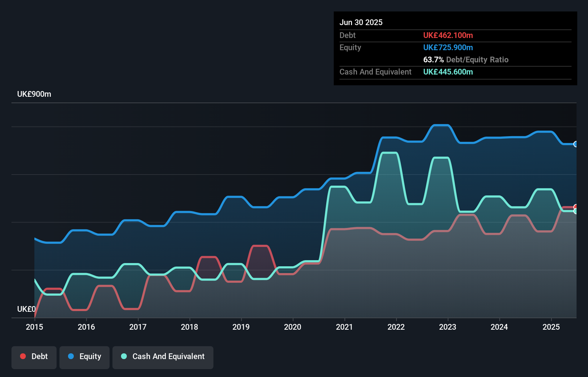Click the Debt value UK£462.100m in tooltip
The width and height of the screenshot is (588, 377).
(448, 35)
